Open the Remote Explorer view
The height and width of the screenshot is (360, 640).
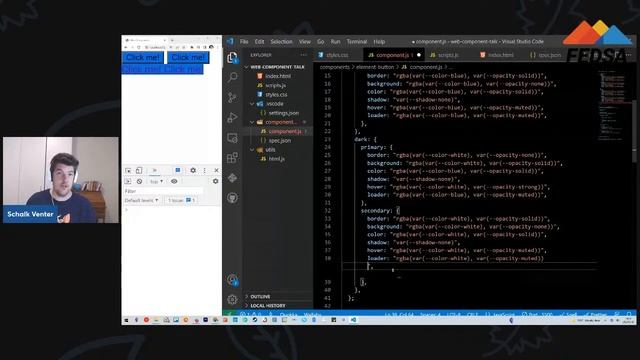[233, 138]
